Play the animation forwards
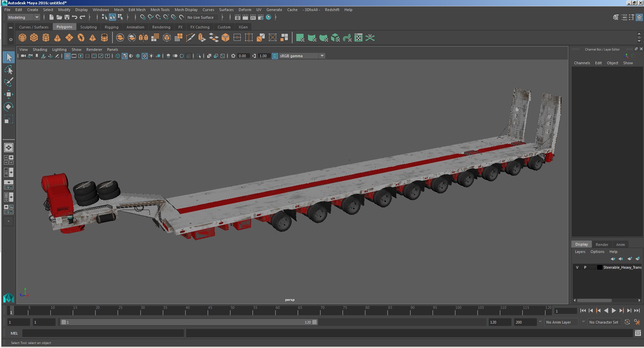 pyautogui.click(x=614, y=311)
